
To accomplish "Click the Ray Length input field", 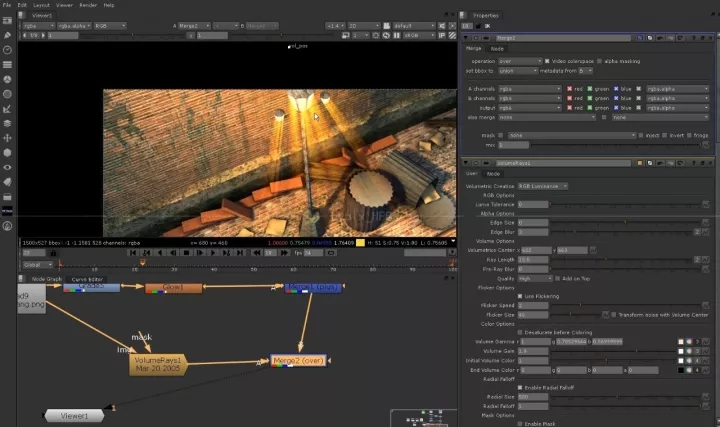I will point(532,259).
